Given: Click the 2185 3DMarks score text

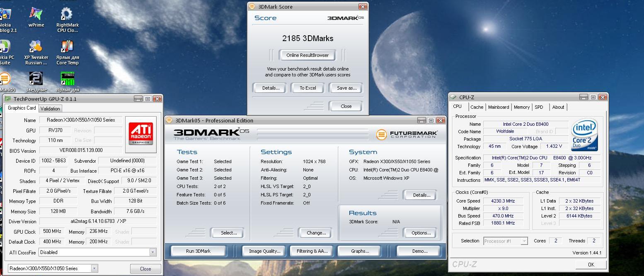Looking at the screenshot, I should click(307, 38).
